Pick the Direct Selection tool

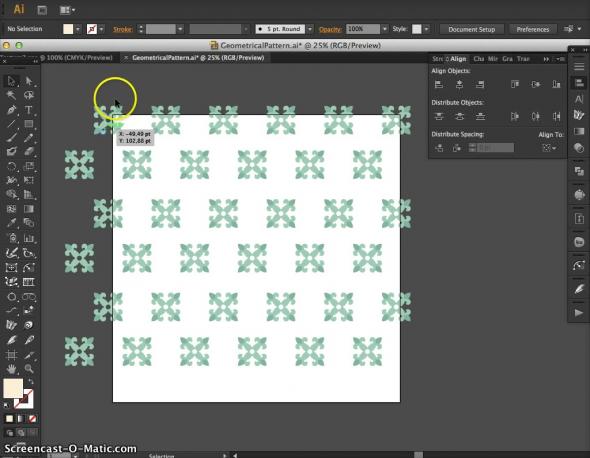tap(29, 81)
